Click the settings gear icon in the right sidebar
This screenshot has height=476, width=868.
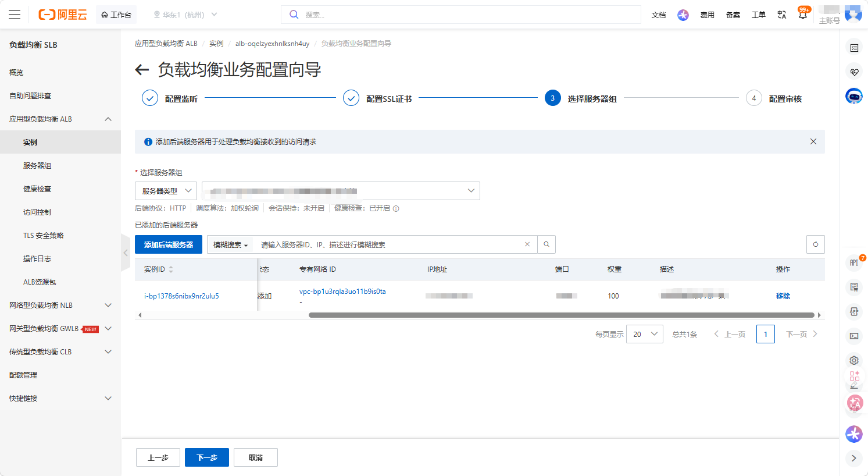[854, 360]
